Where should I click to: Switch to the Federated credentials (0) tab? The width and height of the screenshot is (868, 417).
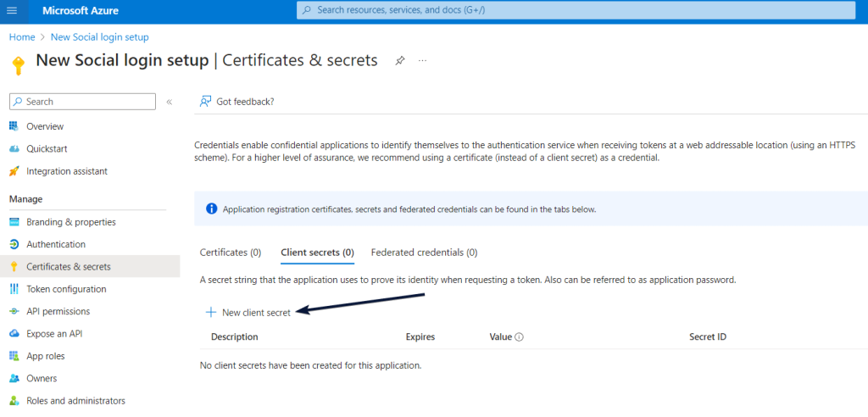pyautogui.click(x=424, y=253)
